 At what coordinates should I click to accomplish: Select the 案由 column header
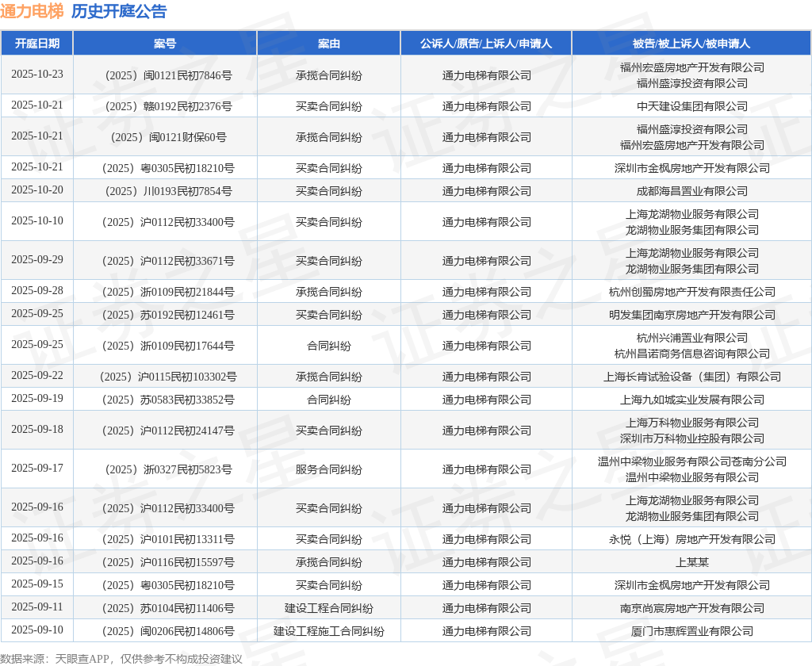pos(328,44)
